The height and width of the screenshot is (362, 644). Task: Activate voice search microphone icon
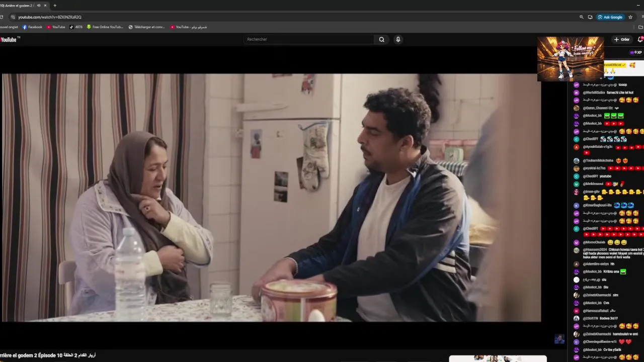click(398, 39)
